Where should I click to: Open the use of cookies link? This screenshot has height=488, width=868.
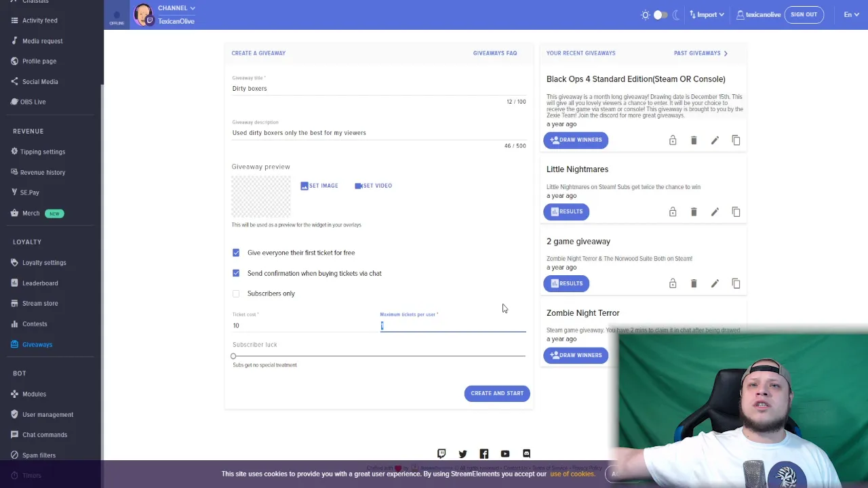[572, 474]
